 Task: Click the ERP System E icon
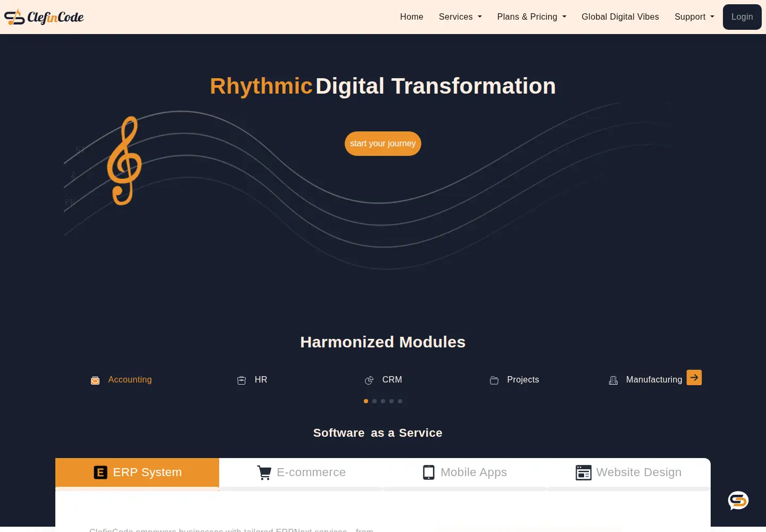[101, 472]
